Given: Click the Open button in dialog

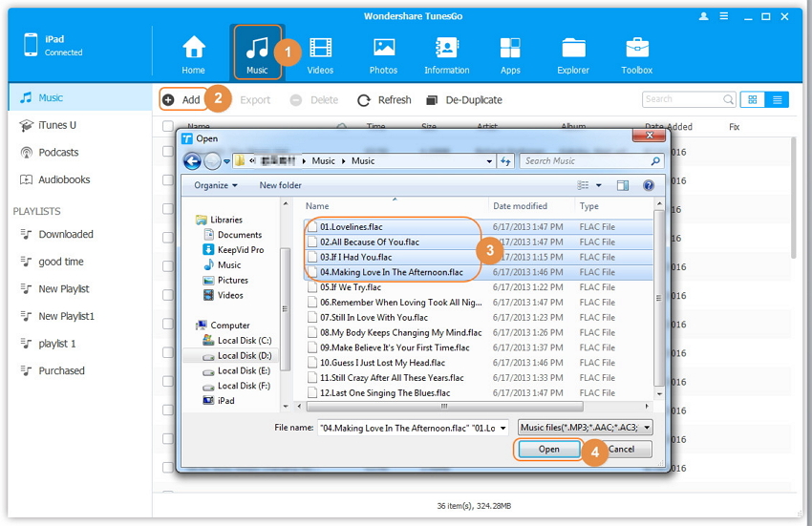Looking at the screenshot, I should click(548, 449).
